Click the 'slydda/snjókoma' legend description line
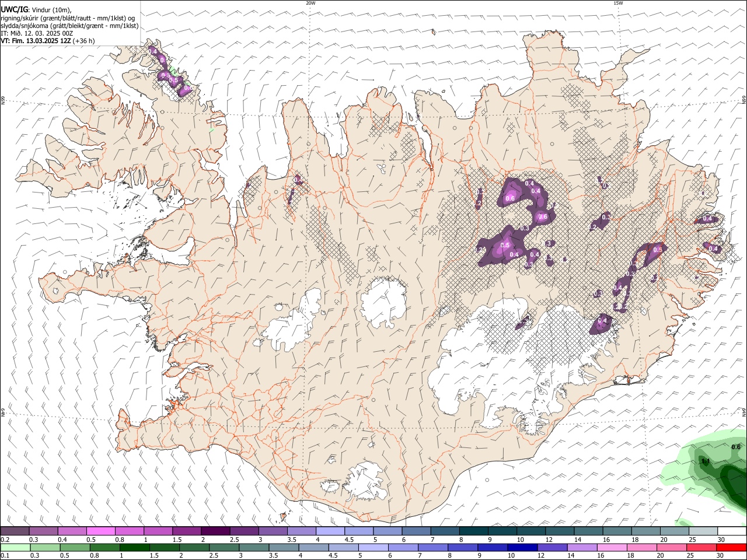The image size is (747, 560). 69,26
